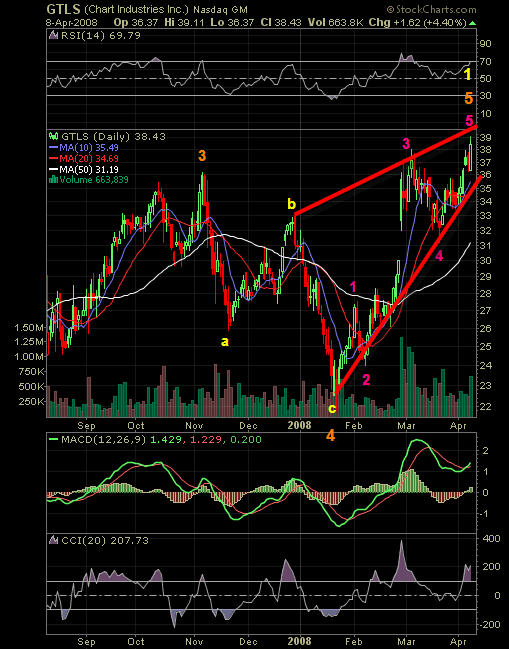The width and height of the screenshot is (509, 649).
Task: Click the 1.50M volume axis label
Action: coord(29,328)
